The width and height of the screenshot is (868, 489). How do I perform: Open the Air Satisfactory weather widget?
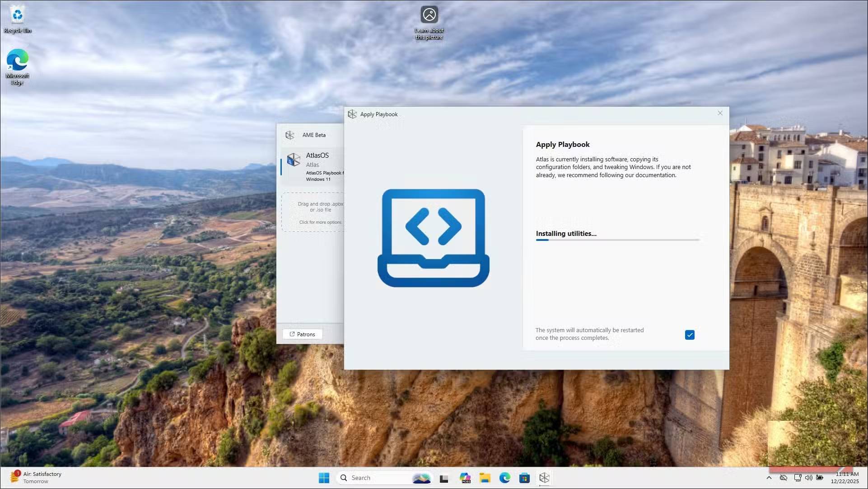(35, 477)
